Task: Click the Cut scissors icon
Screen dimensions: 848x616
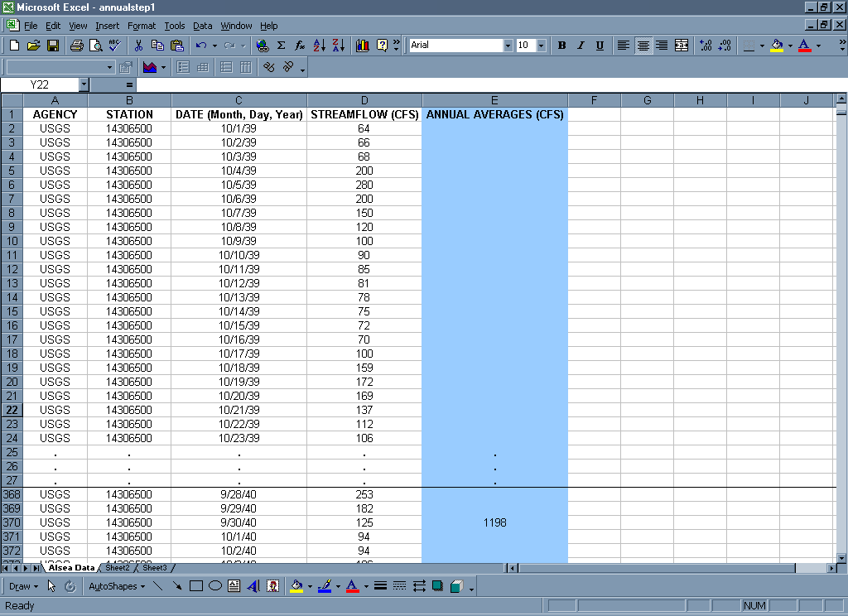Action: pyautogui.click(x=138, y=46)
